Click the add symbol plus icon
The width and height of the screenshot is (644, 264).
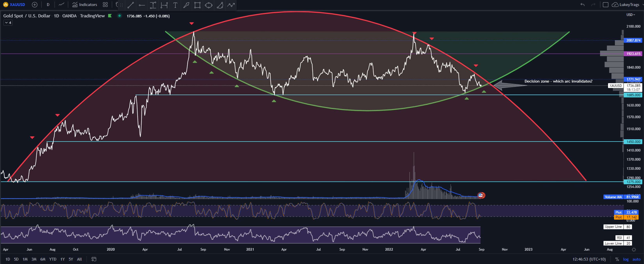(35, 5)
